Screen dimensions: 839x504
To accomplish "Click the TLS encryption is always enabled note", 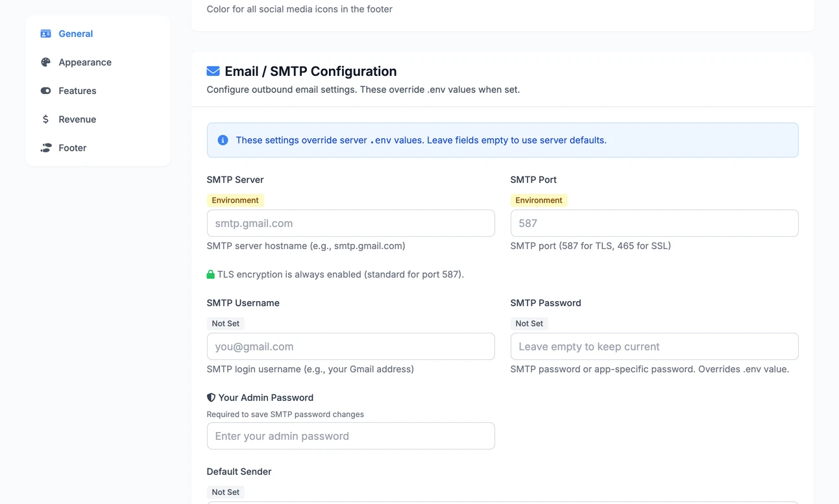I will (x=341, y=274).
